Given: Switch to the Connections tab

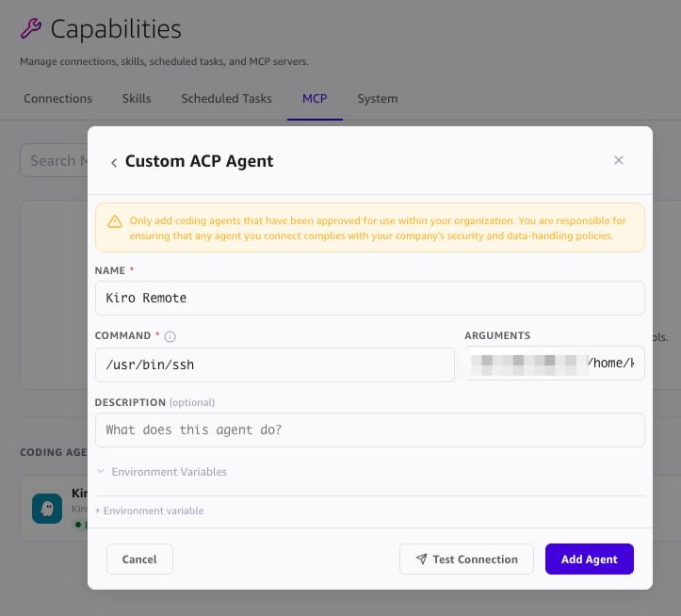Looking at the screenshot, I should [x=57, y=99].
